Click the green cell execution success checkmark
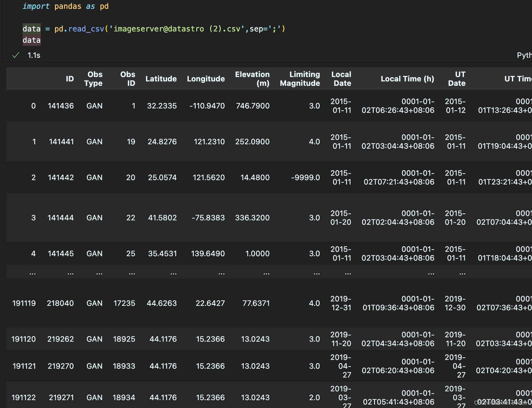The width and height of the screenshot is (532, 408). (x=16, y=55)
